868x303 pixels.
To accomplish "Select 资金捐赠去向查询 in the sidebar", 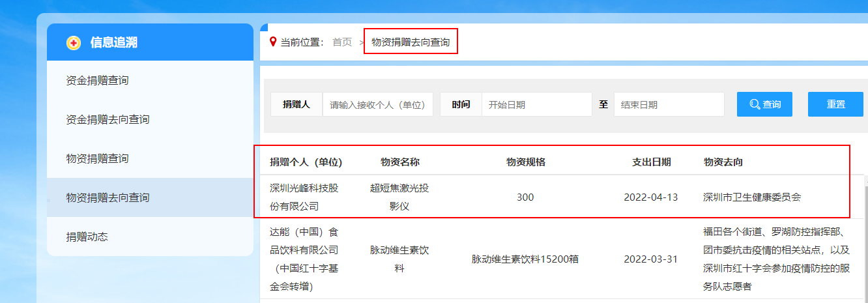I will pos(108,120).
